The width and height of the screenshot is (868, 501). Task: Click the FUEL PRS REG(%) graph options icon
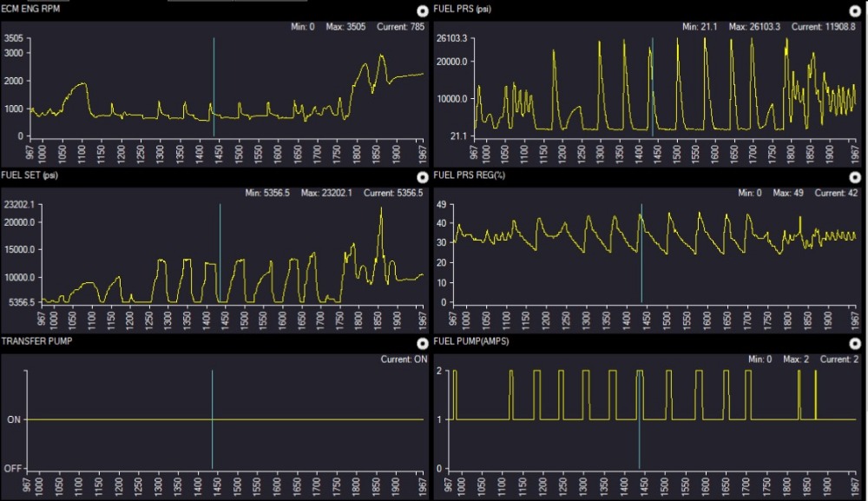click(x=855, y=176)
